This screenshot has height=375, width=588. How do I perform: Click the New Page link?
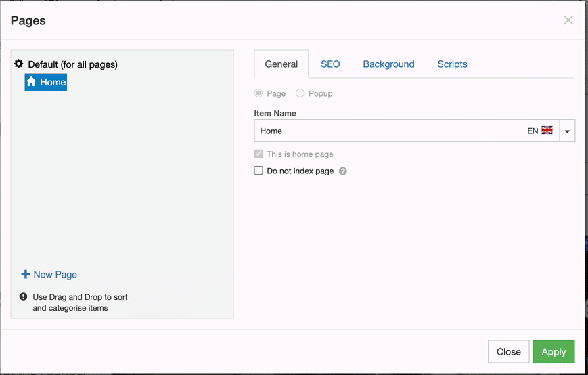pos(55,275)
